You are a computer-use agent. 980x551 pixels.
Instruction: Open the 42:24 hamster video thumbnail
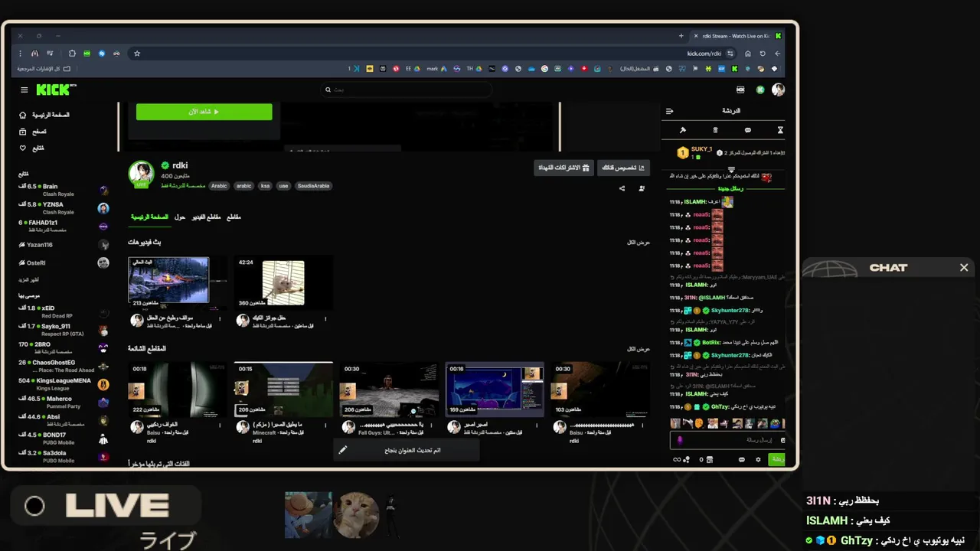[283, 282]
